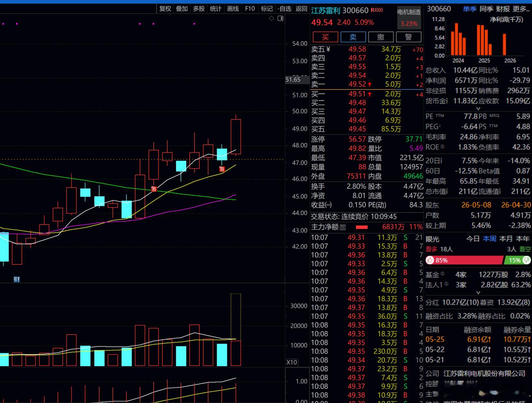Select the 今日 sentiment period
Viewport: 532px width, 403px height.
tap(473, 239)
